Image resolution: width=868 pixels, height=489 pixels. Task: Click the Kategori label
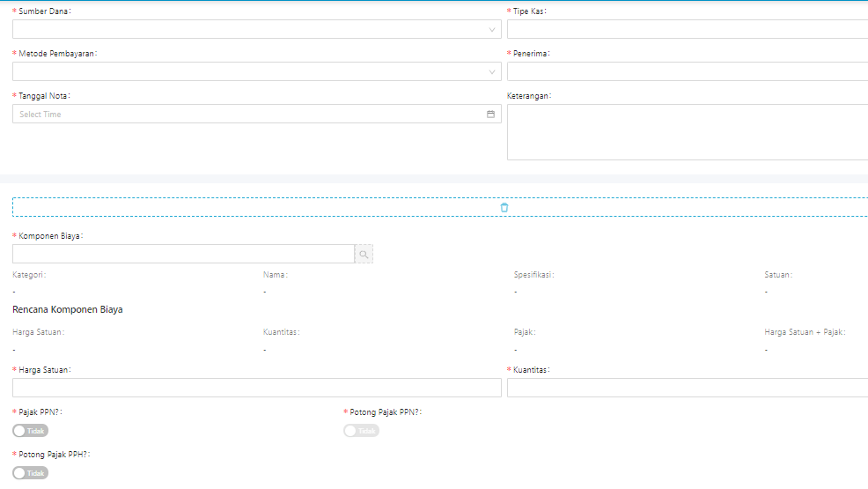point(29,275)
